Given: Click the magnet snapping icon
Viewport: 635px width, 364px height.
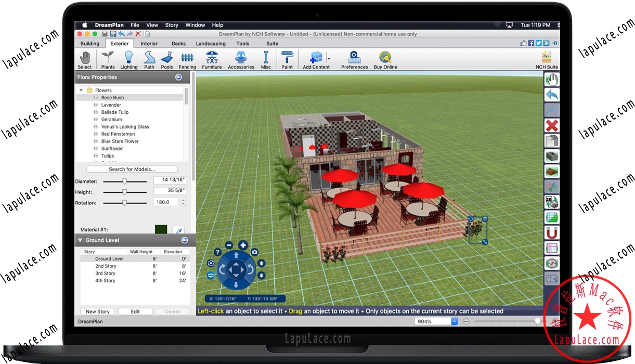Looking at the screenshot, I should pos(552,232).
